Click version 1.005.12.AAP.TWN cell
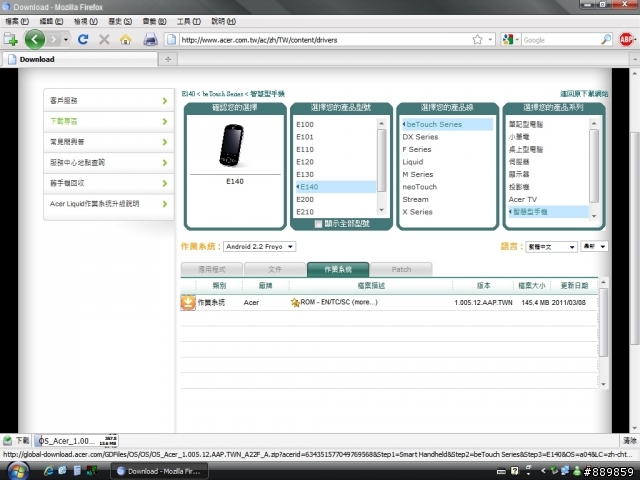This screenshot has width=640, height=480. click(x=483, y=302)
